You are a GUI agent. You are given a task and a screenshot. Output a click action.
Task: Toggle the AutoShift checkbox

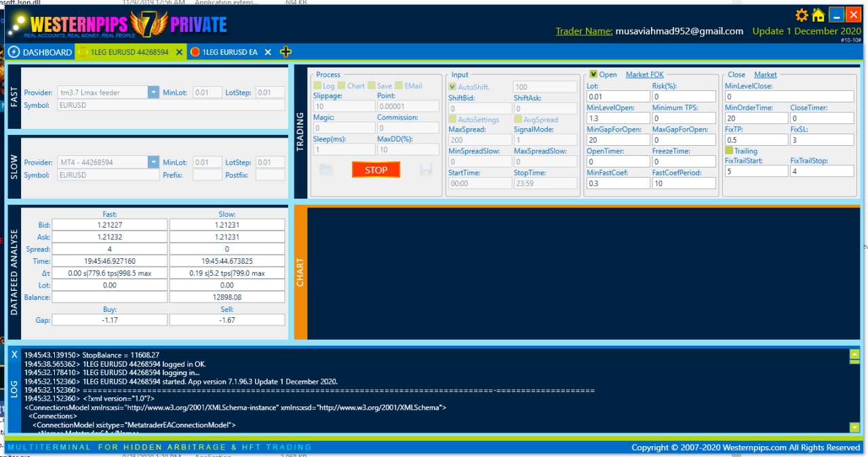452,87
